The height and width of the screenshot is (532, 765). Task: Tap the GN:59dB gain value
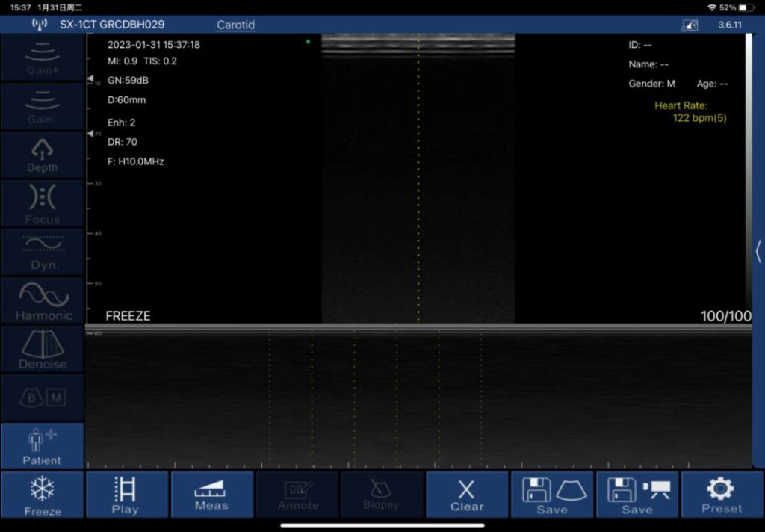(x=128, y=81)
